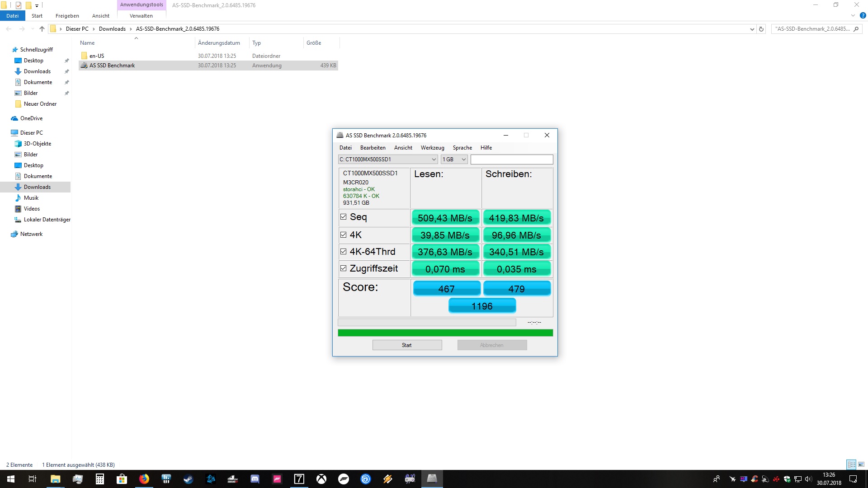868x488 pixels.
Task: Open the volume control in the system tray
Action: click(x=809, y=479)
